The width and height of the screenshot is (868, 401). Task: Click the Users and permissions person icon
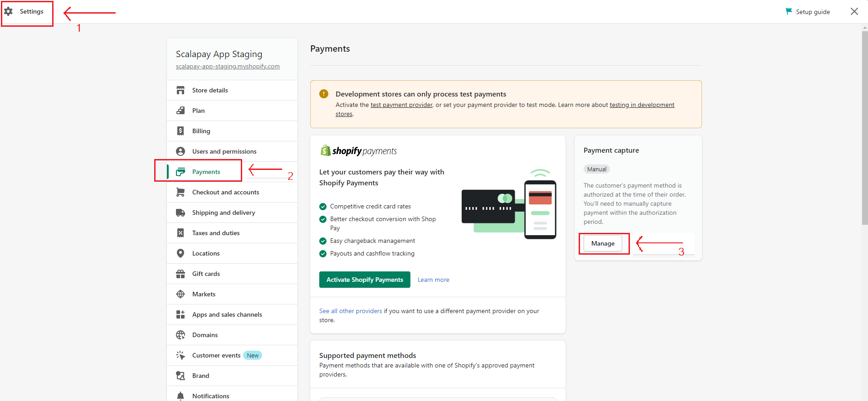coord(180,151)
